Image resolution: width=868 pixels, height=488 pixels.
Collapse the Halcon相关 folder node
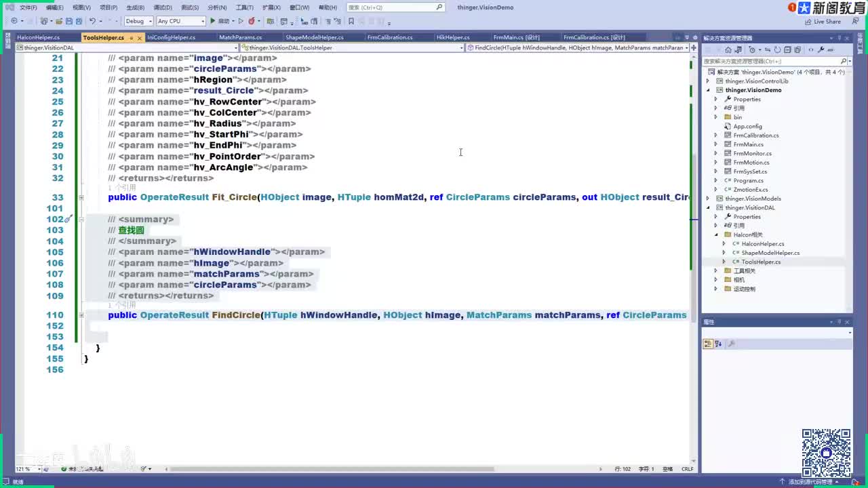[x=716, y=235]
